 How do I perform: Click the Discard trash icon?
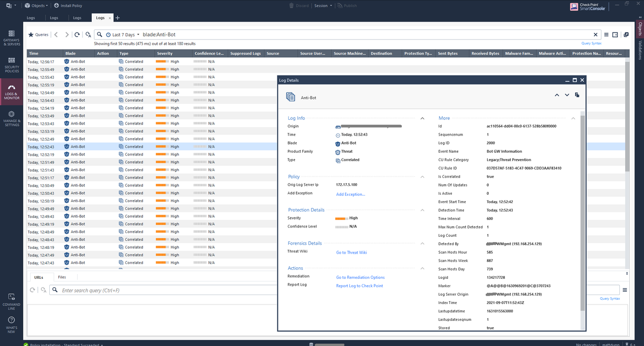tap(291, 6)
